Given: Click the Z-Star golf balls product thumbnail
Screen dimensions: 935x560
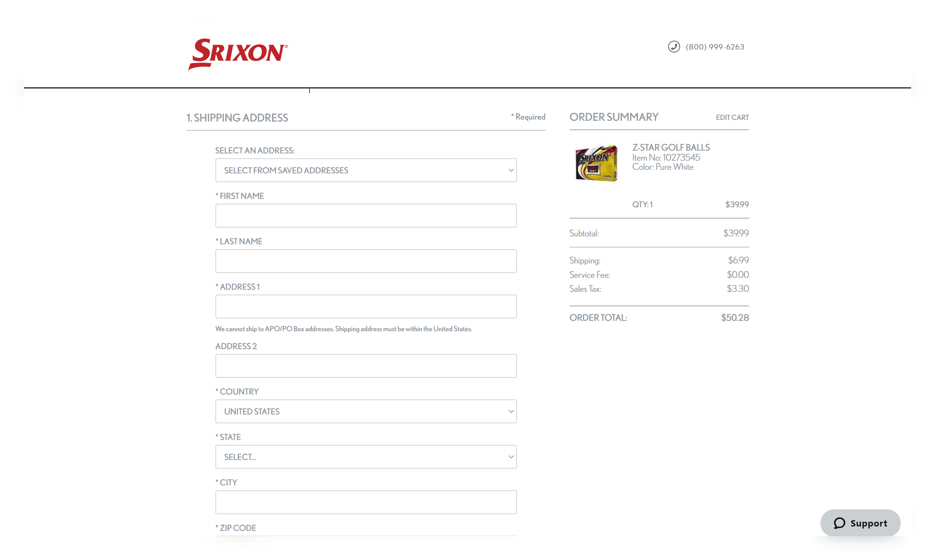Looking at the screenshot, I should [596, 163].
